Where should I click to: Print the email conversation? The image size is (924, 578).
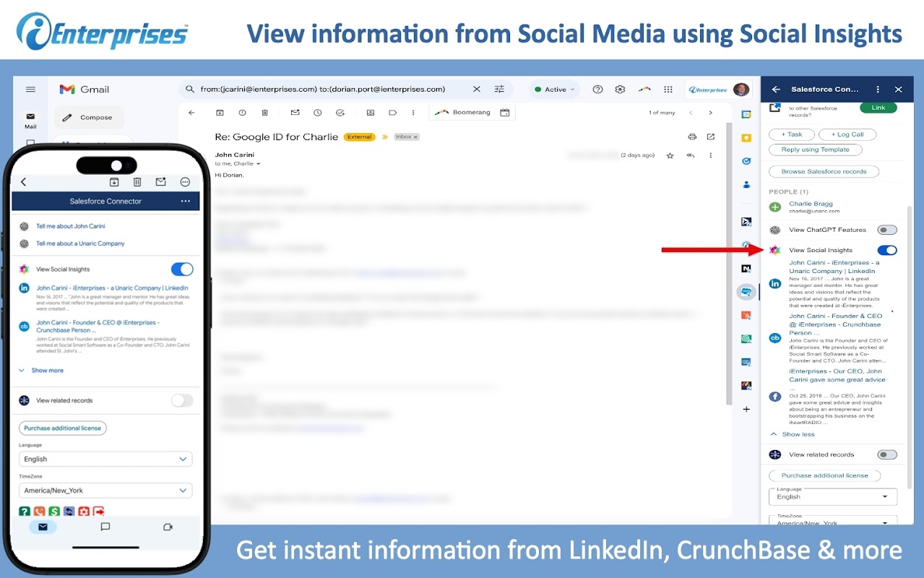[x=692, y=137]
